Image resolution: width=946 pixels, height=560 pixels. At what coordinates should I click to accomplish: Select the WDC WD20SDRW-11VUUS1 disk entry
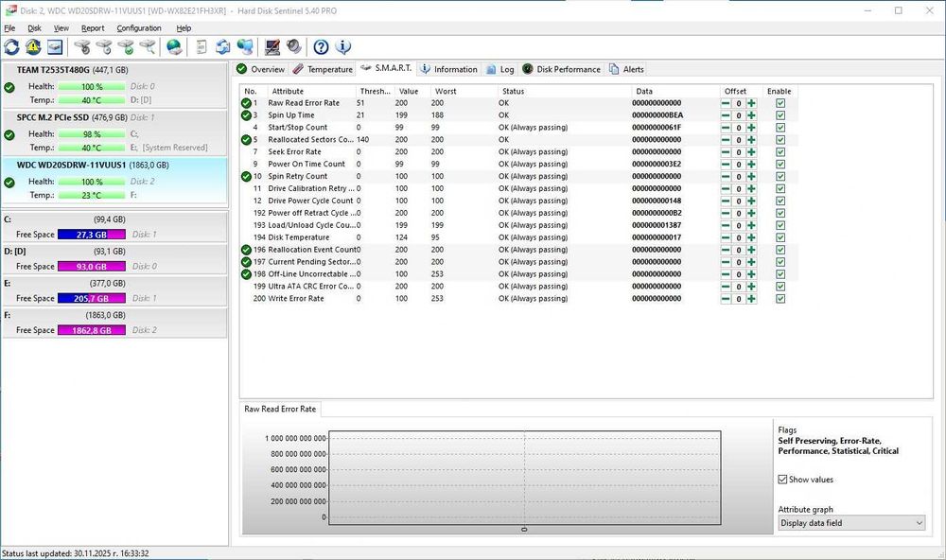pyautogui.click(x=114, y=181)
